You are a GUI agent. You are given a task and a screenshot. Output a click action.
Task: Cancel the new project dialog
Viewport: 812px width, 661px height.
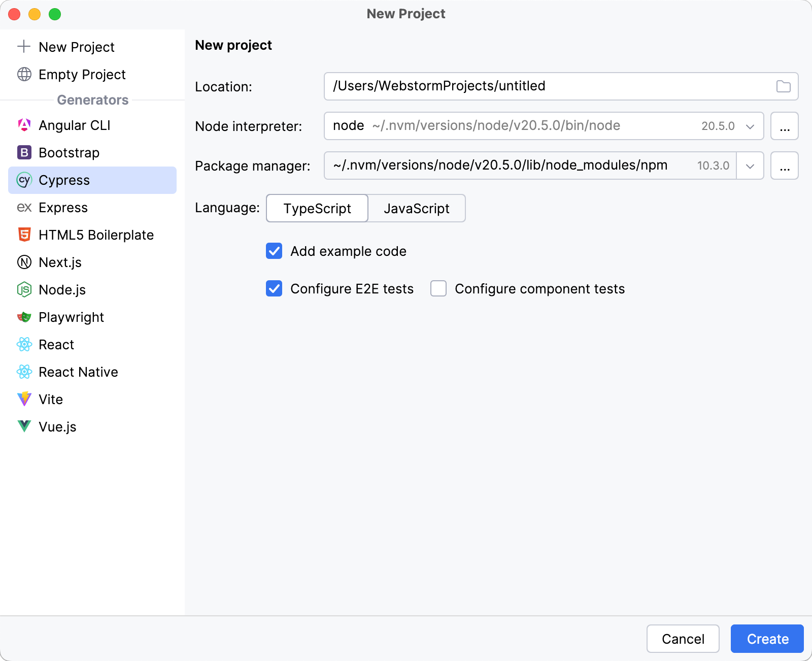[x=683, y=639]
